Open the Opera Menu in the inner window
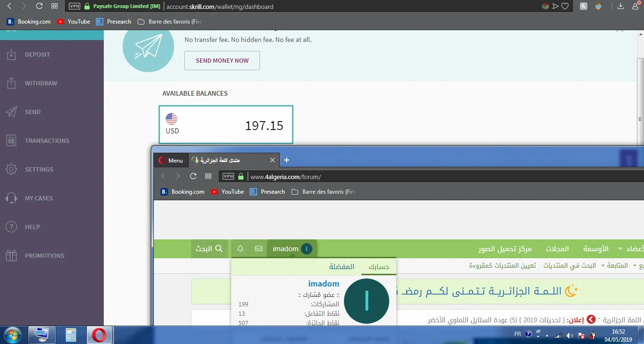Image resolution: width=644 pixels, height=344 pixels. 170,160
